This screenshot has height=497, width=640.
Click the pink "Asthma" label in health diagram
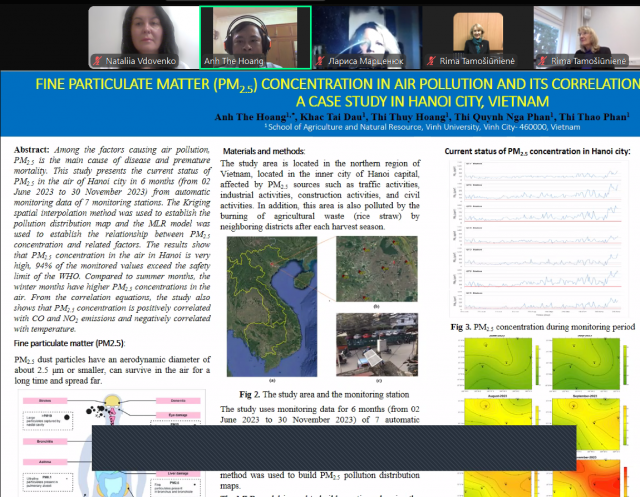coord(45,462)
